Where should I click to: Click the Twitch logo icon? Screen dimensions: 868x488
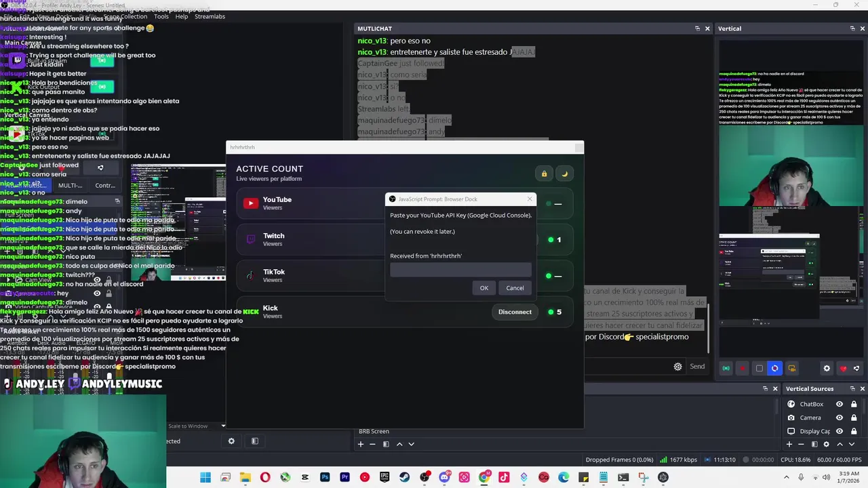point(251,239)
